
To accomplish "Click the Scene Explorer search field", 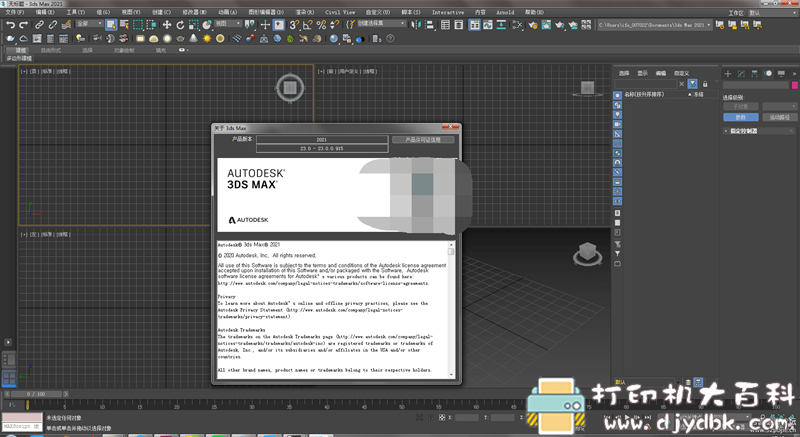I will click(645, 84).
